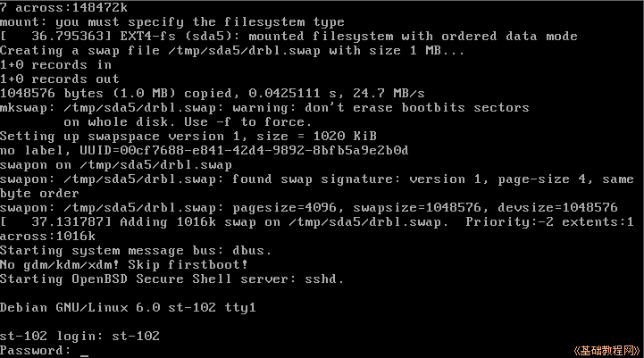Image resolution: width=644 pixels, height=358 pixels.
Task: Click the 'No gdm/kdm/xdm! Skip firstboot!' message
Action: coord(124,265)
